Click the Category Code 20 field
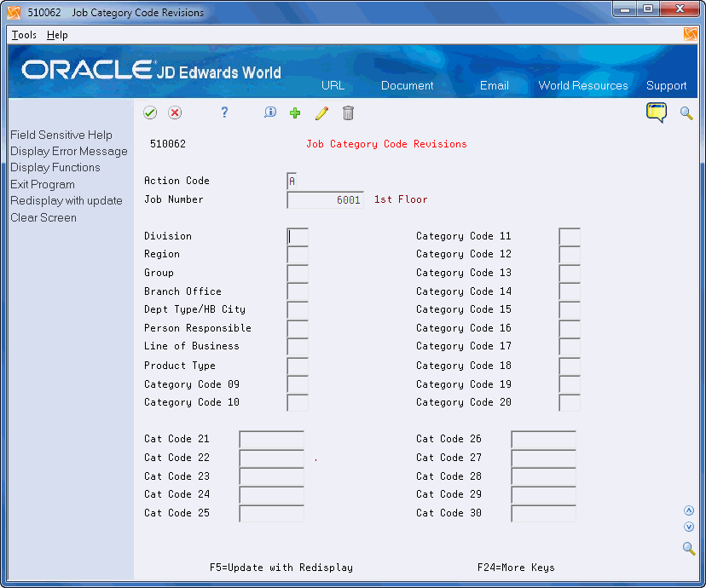The width and height of the screenshot is (706, 588). [570, 402]
